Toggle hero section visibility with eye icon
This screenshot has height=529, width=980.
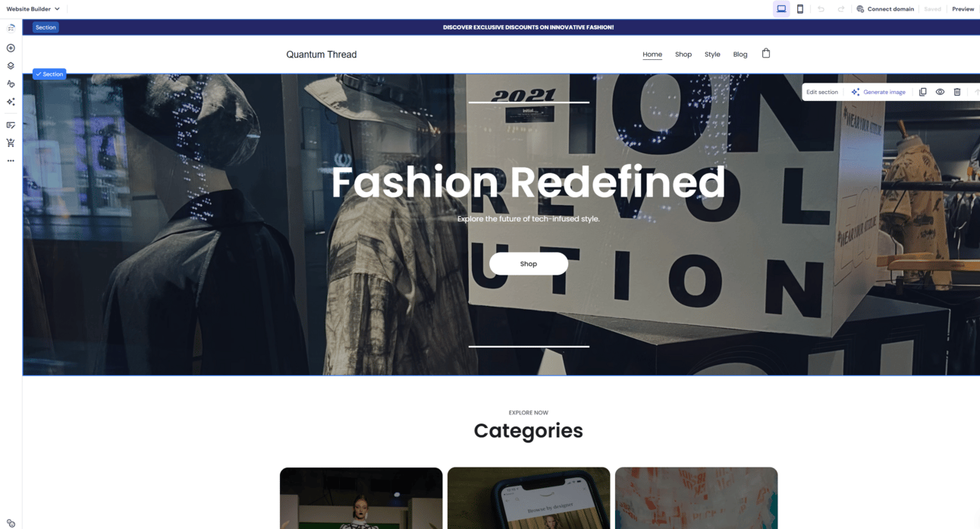click(940, 92)
